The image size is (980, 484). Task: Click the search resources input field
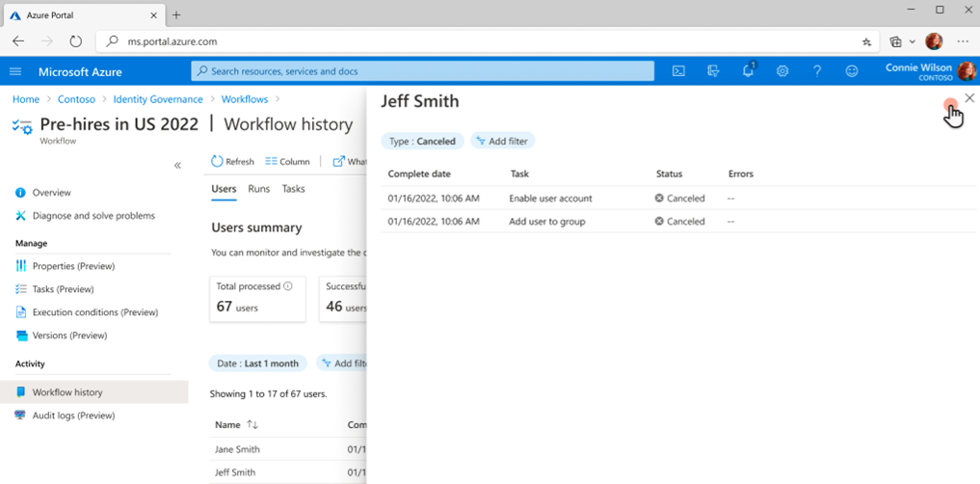pos(422,71)
